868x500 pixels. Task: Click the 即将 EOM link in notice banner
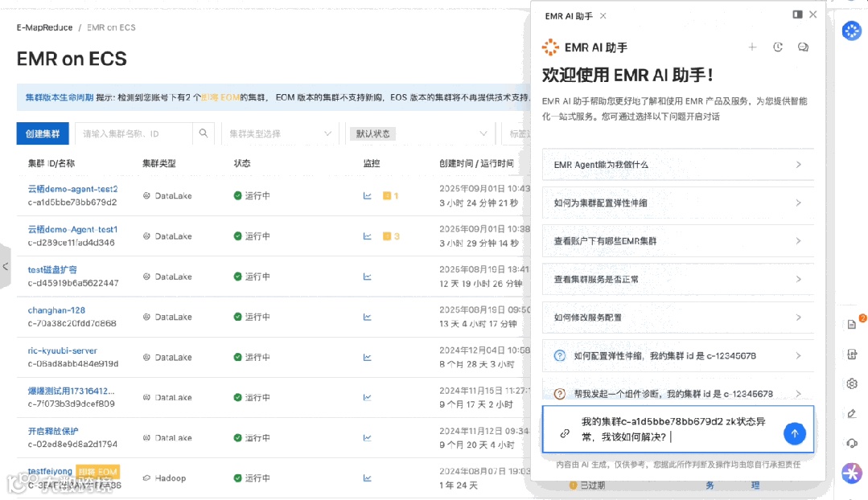click(x=220, y=97)
